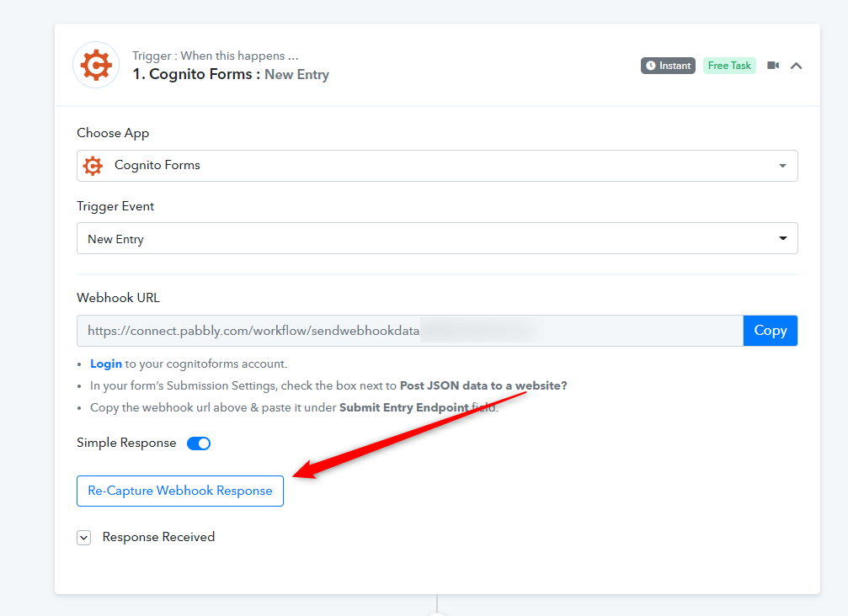
Task: Click the 'Post JSON data to a website?' text
Action: point(483,385)
